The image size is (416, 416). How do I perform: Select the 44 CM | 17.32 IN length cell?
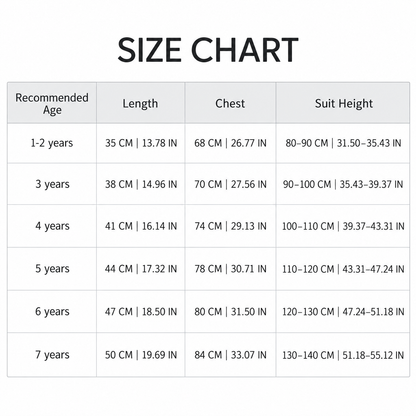click(141, 269)
